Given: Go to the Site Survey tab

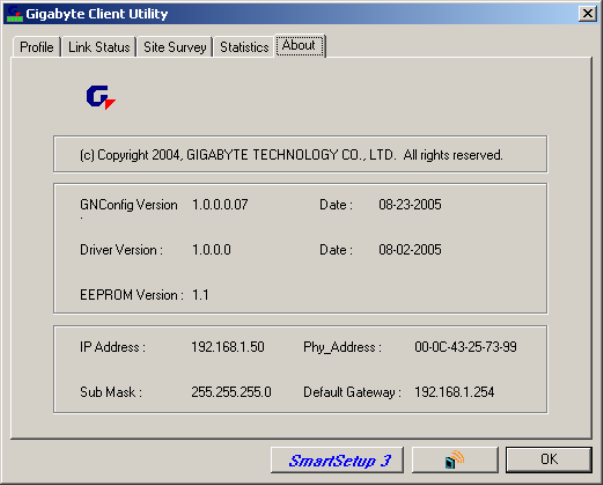Looking at the screenshot, I should click(175, 47).
